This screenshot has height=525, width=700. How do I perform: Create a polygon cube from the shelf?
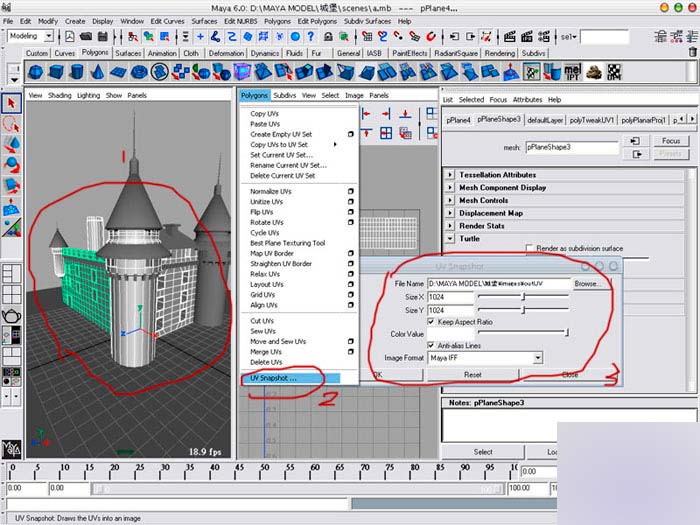point(56,72)
